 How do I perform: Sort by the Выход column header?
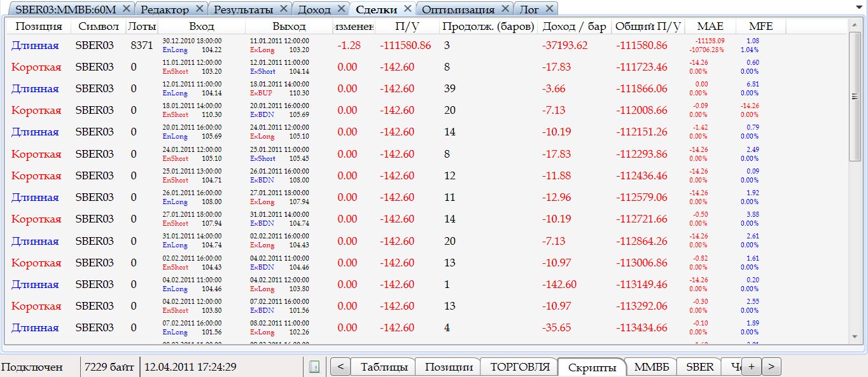click(289, 26)
